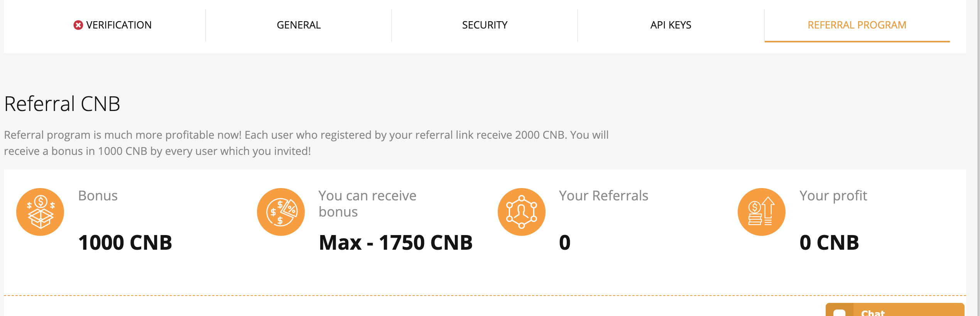This screenshot has height=316, width=980.
Task: Select the Referral Program tab
Action: tap(857, 25)
